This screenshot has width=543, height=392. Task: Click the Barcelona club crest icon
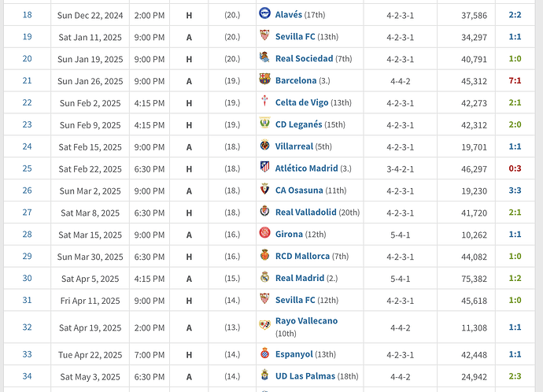pyautogui.click(x=264, y=80)
